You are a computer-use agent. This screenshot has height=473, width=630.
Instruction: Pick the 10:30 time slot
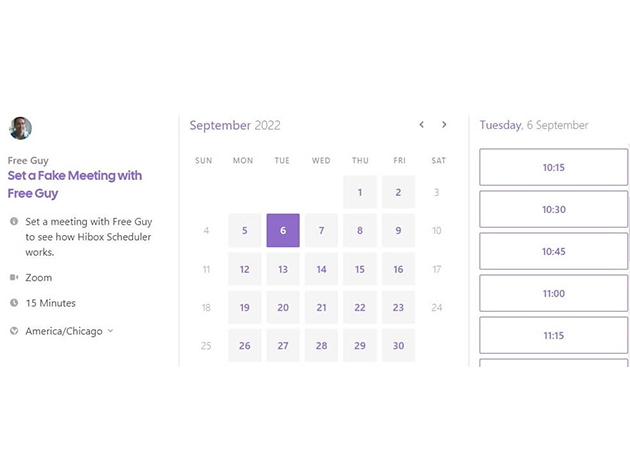pyautogui.click(x=553, y=209)
